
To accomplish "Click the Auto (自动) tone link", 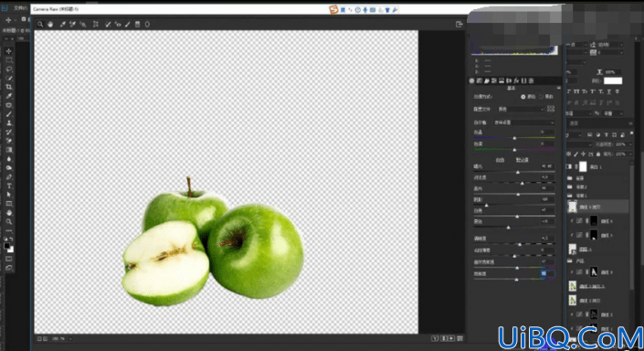I will click(x=500, y=160).
